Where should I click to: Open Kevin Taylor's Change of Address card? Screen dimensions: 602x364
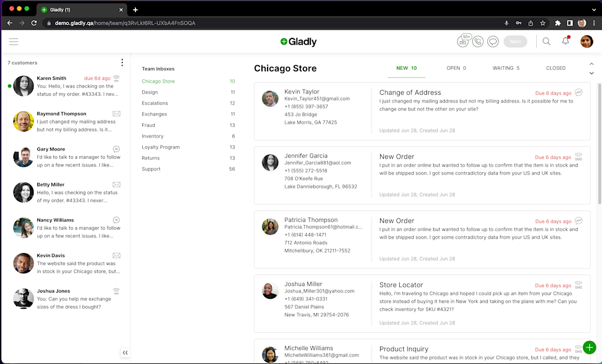(422, 111)
